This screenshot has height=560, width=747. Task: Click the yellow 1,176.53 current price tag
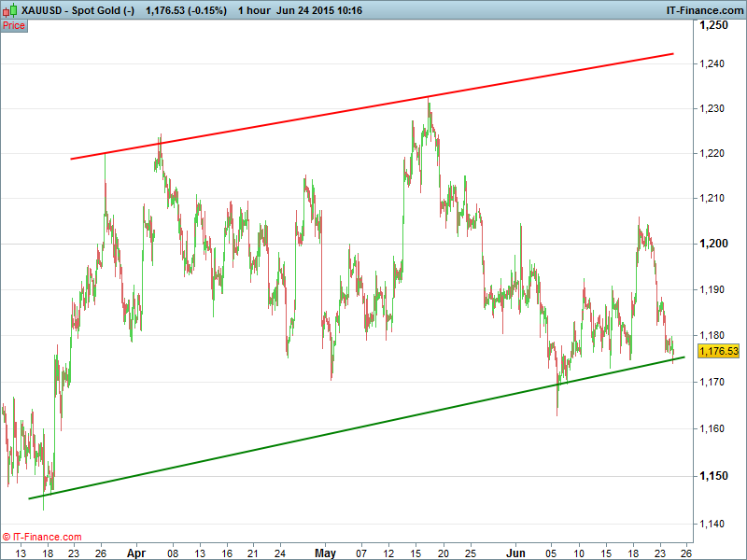tap(718, 352)
